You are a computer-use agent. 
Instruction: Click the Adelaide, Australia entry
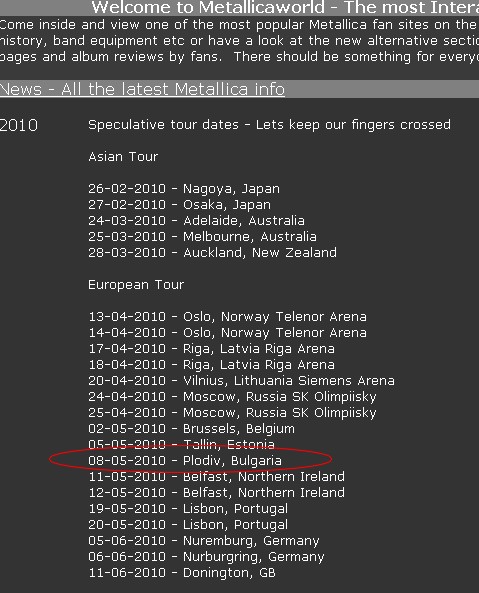coord(196,220)
